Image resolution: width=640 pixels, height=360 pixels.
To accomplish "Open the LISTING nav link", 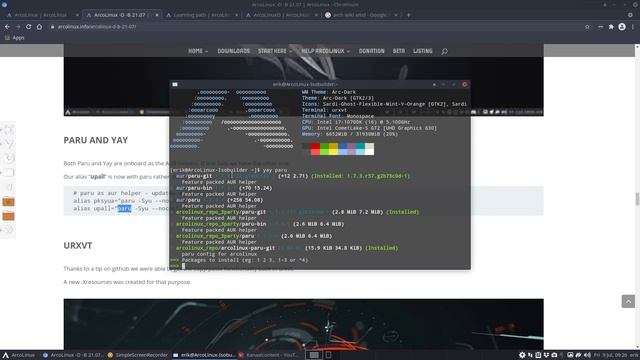I will 422,51.
